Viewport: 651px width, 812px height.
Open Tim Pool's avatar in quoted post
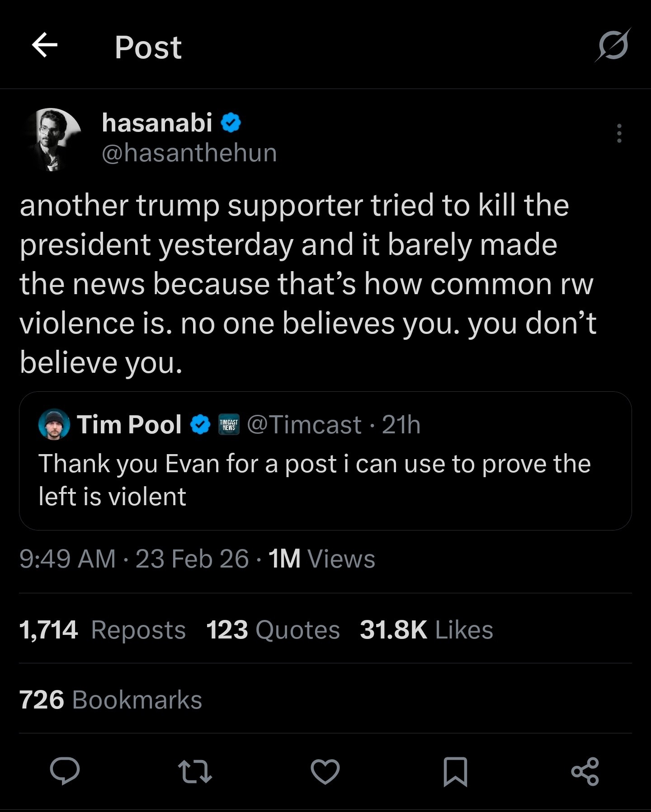(54, 425)
